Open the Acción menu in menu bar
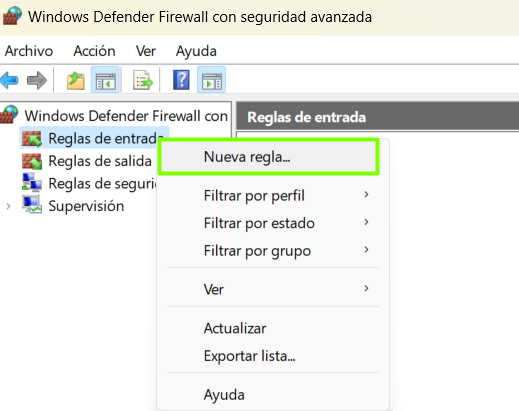519x411 pixels. coord(94,51)
